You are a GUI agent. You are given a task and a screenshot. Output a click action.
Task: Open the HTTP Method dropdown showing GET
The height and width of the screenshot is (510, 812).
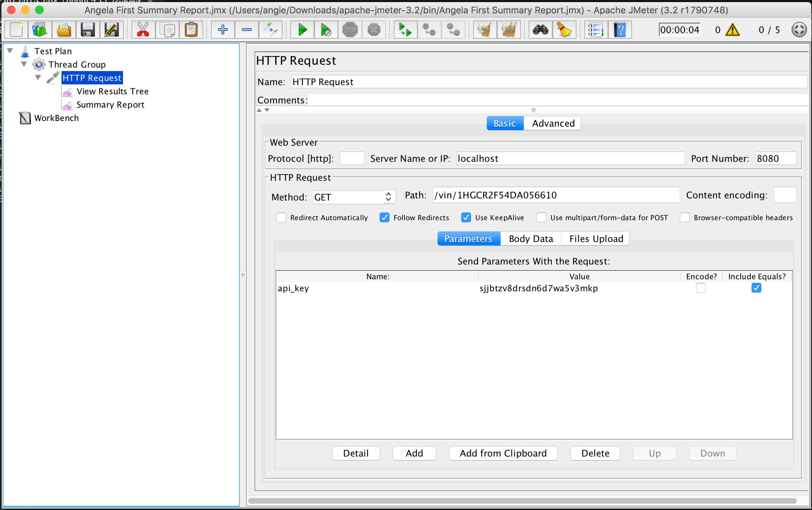click(x=353, y=197)
